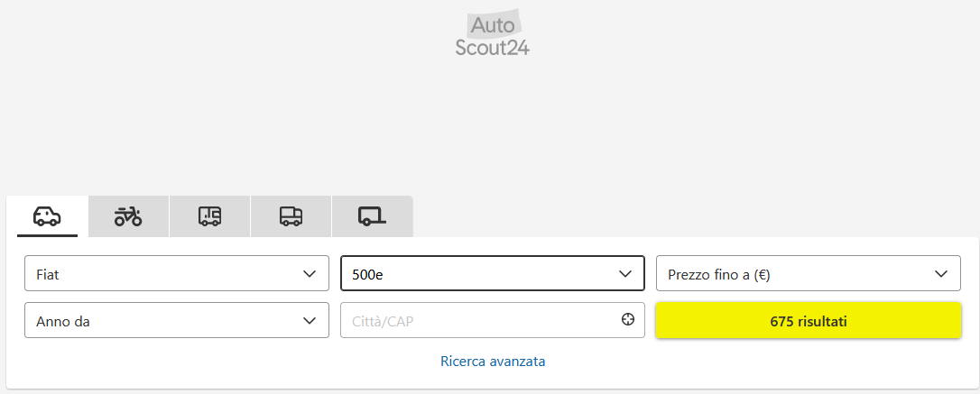Expand the 500e model dropdown chevron
This screenshot has height=394, width=980.
pos(625,273)
